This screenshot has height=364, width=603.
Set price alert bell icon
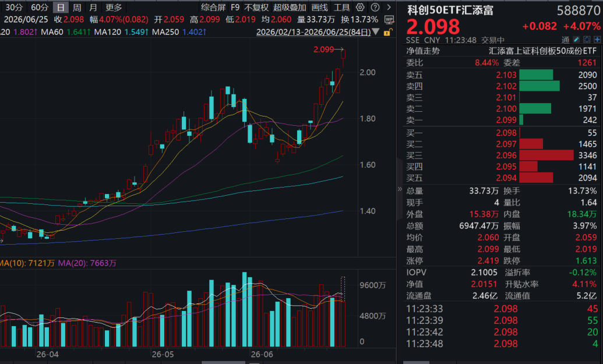(x=587, y=40)
